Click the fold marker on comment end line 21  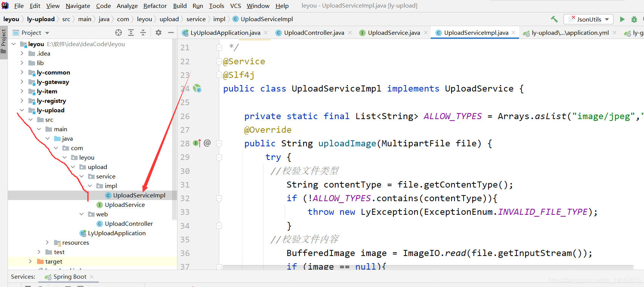pos(219,47)
